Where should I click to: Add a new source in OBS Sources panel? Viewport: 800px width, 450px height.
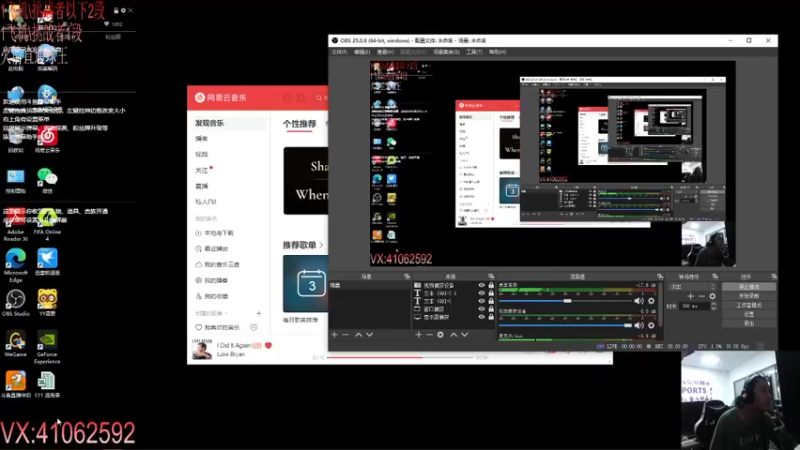(x=418, y=335)
